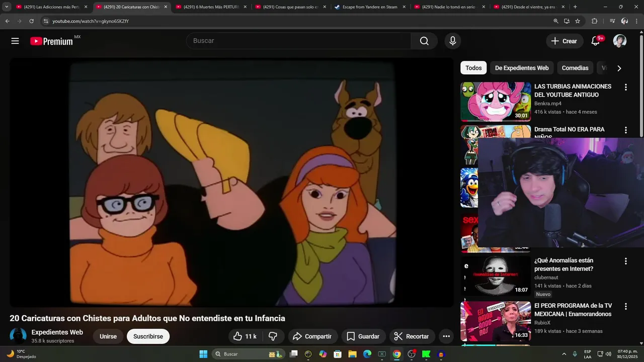Open Microsoft Edge from taskbar
This screenshot has height=362, width=644.
point(367,354)
